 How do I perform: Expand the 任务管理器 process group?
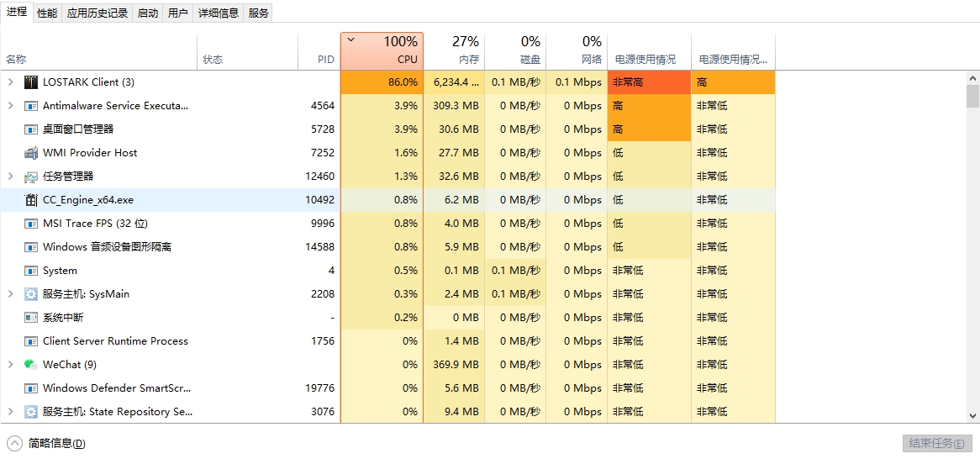tap(10, 177)
